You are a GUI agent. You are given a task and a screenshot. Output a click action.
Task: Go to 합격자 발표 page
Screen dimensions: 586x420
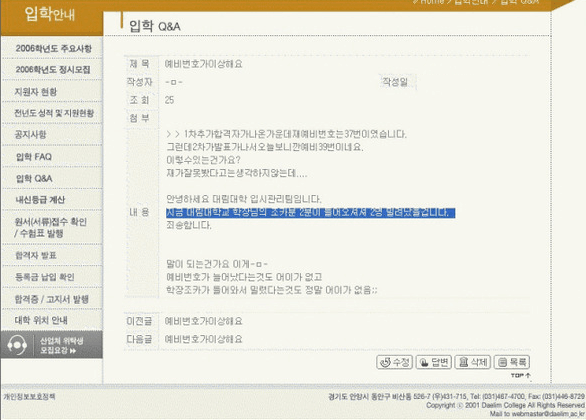(36, 255)
